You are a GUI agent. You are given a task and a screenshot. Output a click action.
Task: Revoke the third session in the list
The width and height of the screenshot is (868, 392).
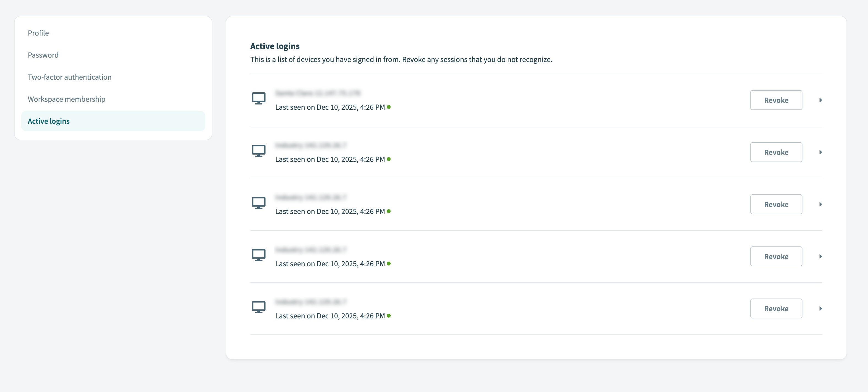(776, 204)
